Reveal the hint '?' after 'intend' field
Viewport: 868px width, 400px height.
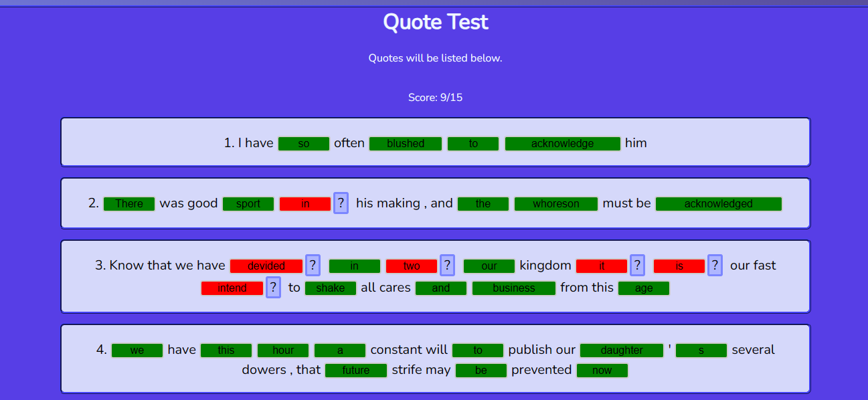tap(273, 287)
